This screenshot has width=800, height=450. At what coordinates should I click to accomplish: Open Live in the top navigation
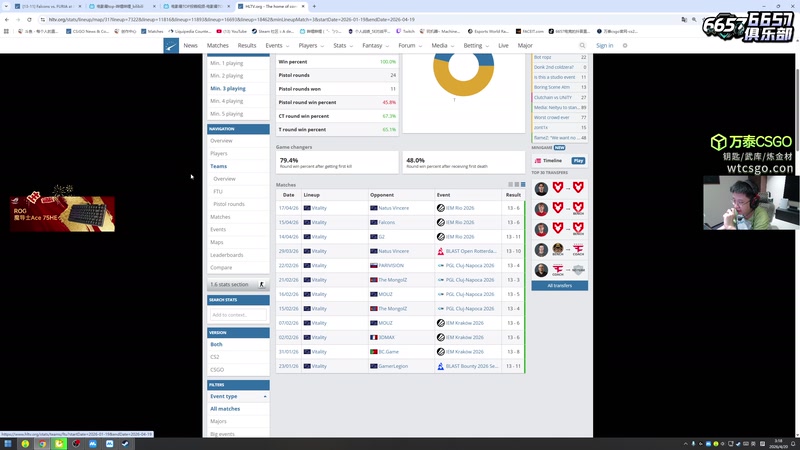503,46
